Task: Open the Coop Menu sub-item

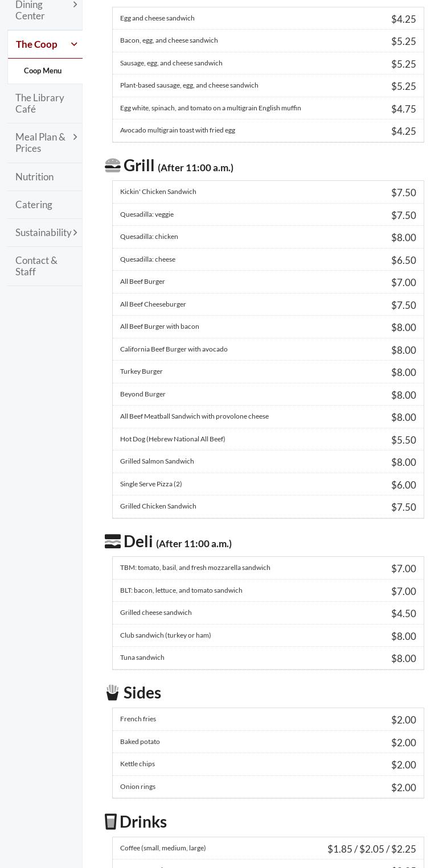Action: pos(43,71)
